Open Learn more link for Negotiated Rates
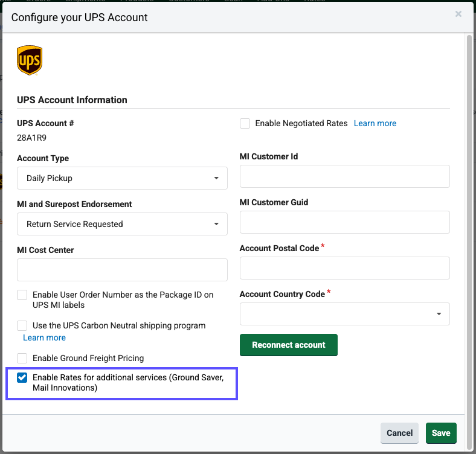The width and height of the screenshot is (476, 454). (x=375, y=124)
